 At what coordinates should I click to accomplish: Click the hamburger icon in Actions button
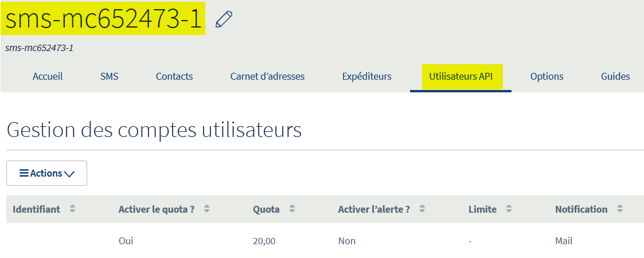tap(24, 173)
